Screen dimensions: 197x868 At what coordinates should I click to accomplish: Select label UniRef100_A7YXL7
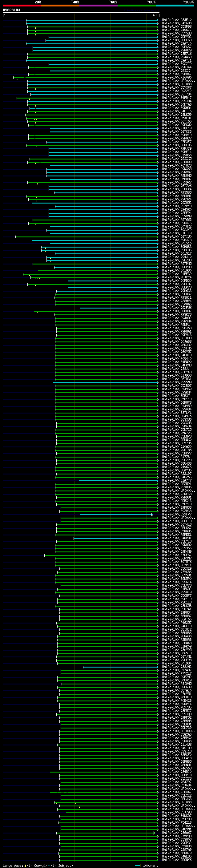177,674
